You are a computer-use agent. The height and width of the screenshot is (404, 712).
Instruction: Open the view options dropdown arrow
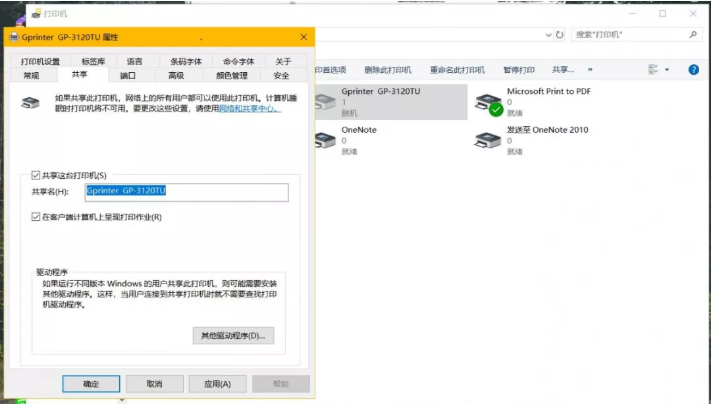click(x=667, y=69)
